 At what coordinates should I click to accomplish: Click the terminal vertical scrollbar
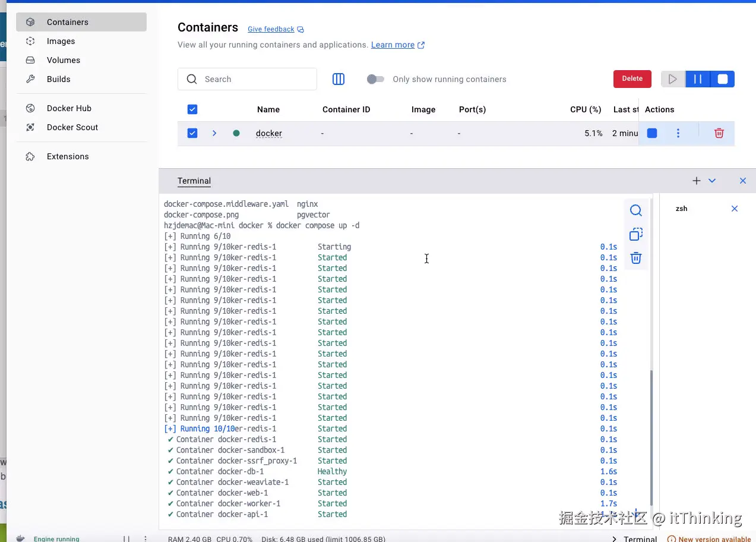tap(651, 437)
